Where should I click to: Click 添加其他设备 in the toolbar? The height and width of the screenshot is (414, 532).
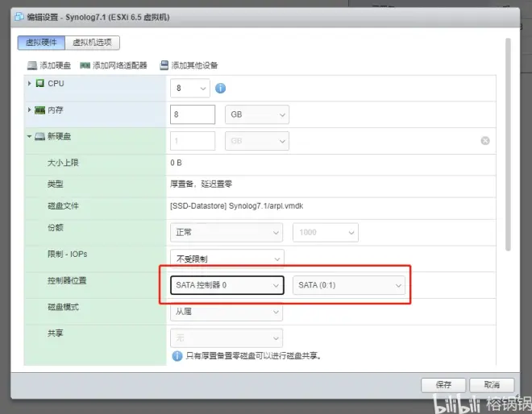[189, 65]
